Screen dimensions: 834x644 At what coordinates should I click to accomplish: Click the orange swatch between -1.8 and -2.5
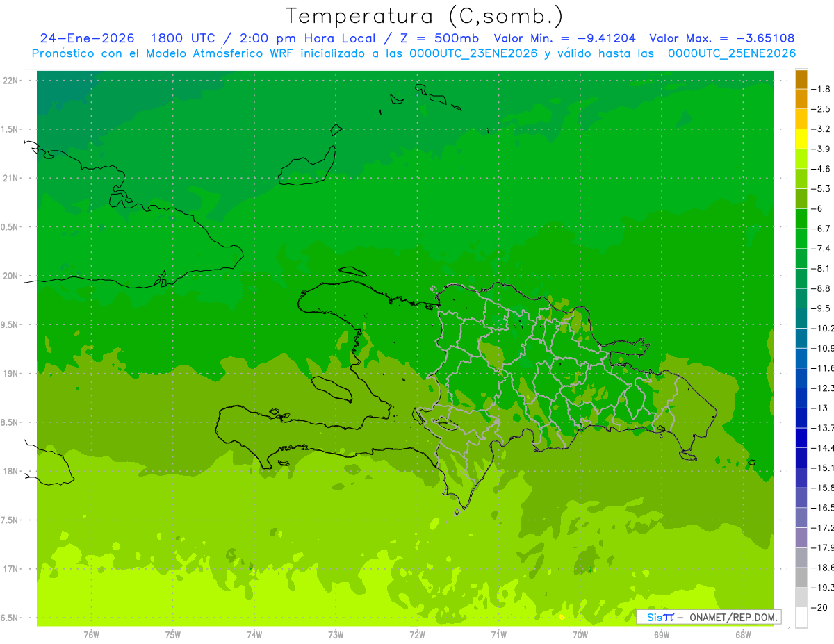(x=801, y=99)
